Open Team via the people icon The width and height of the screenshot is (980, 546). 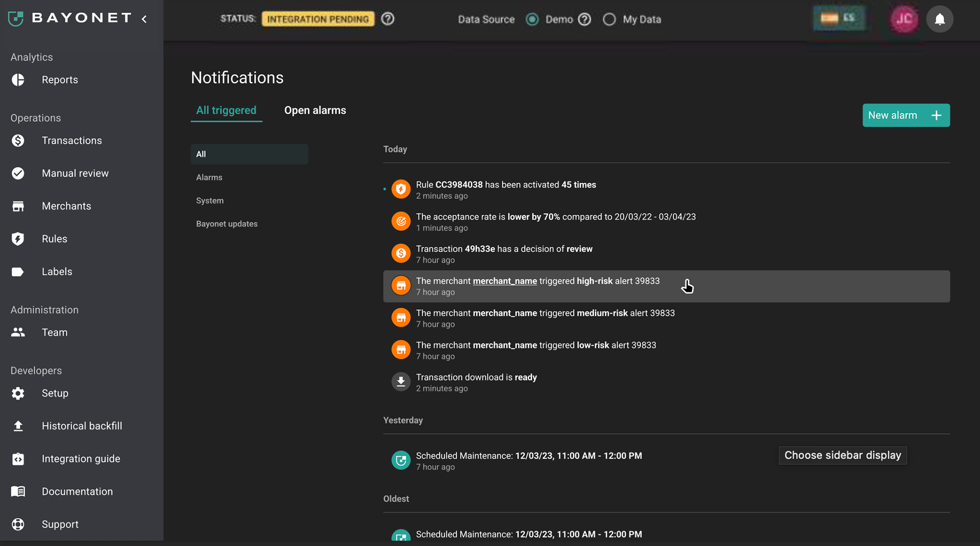(x=18, y=332)
